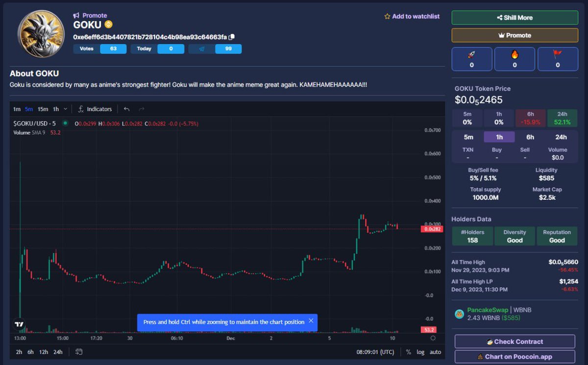This screenshot has height=365, width=588.
Task: Click the Liquidity $585 value
Action: 546,178
